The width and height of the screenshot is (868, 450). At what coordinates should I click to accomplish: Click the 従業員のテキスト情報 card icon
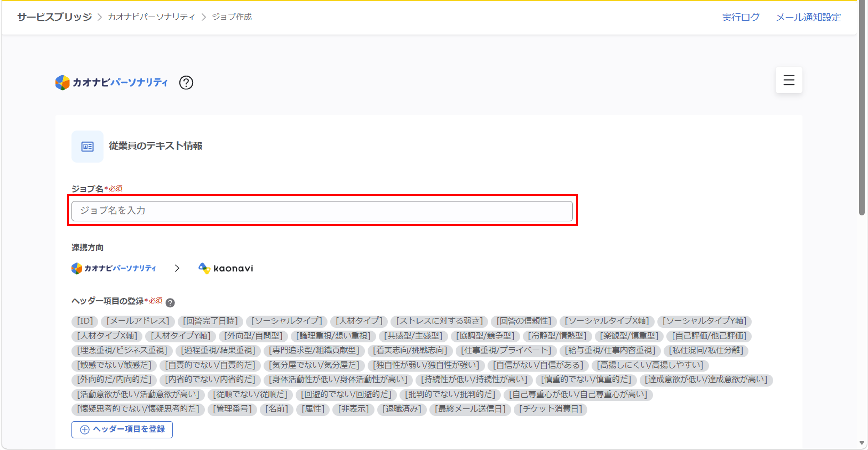click(x=87, y=146)
